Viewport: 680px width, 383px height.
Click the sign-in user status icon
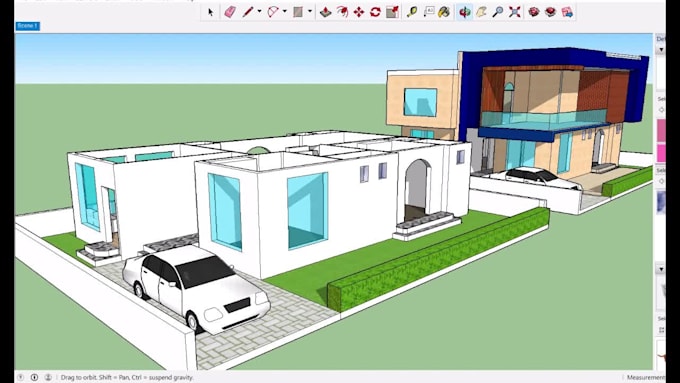[x=48, y=377]
